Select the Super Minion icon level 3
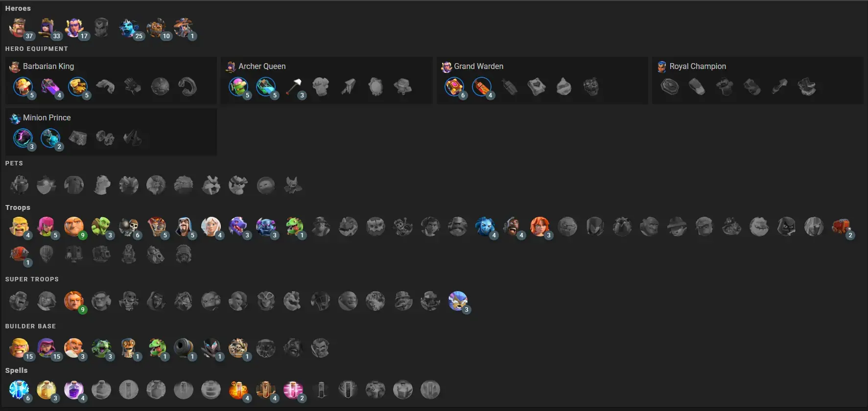The height and width of the screenshot is (411, 868). 457,301
